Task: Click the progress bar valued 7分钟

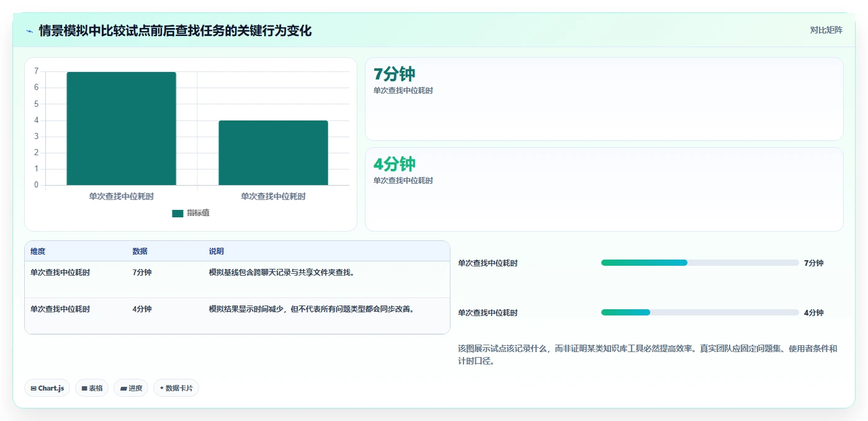Action: tap(700, 263)
